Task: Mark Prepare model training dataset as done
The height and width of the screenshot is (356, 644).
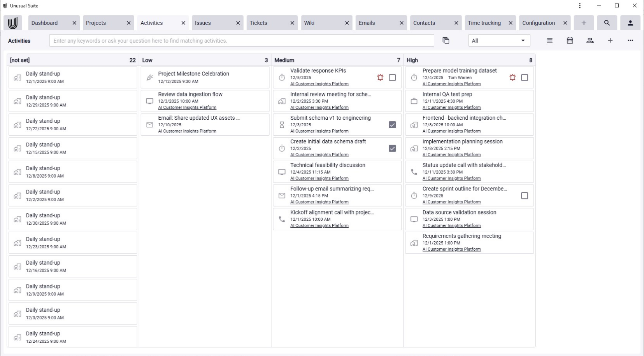Action: [x=525, y=78]
